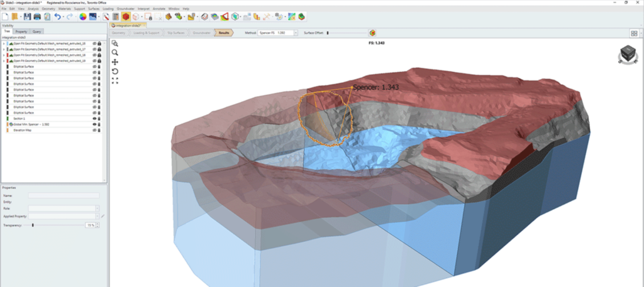Screen dimensions: 644x287
Task: Hide Section 1 using its eye icon
Action: 94,119
